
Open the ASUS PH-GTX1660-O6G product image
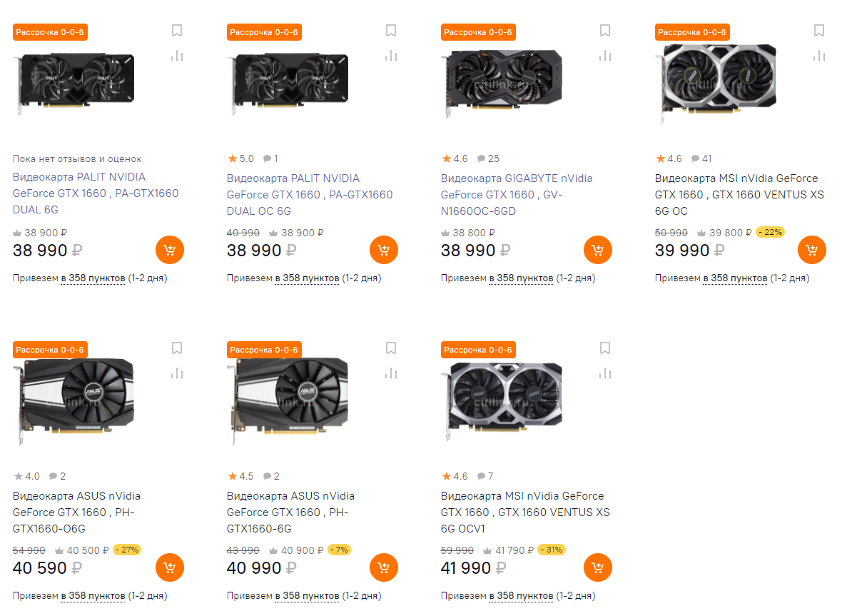74,398
